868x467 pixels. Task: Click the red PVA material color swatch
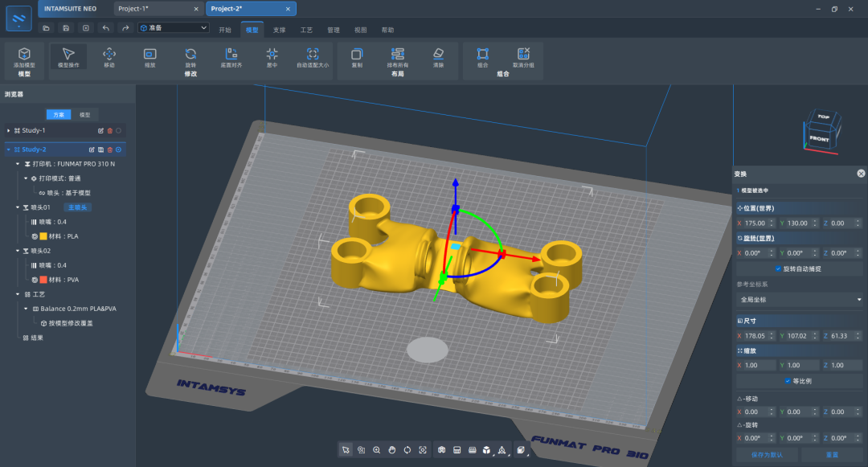click(x=43, y=280)
